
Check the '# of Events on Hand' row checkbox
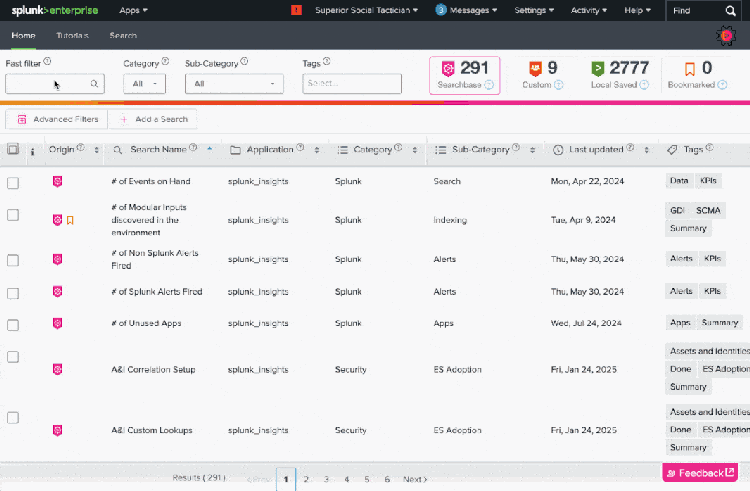13,182
